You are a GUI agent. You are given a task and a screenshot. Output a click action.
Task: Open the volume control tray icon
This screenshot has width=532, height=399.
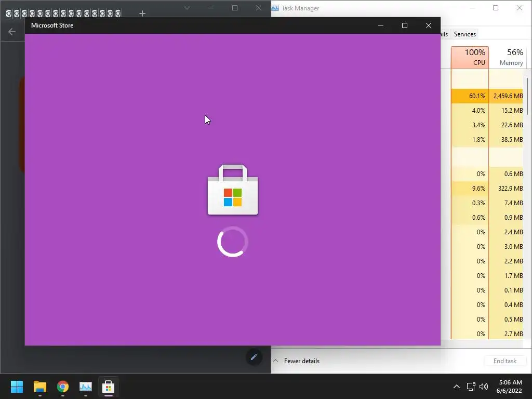click(484, 387)
